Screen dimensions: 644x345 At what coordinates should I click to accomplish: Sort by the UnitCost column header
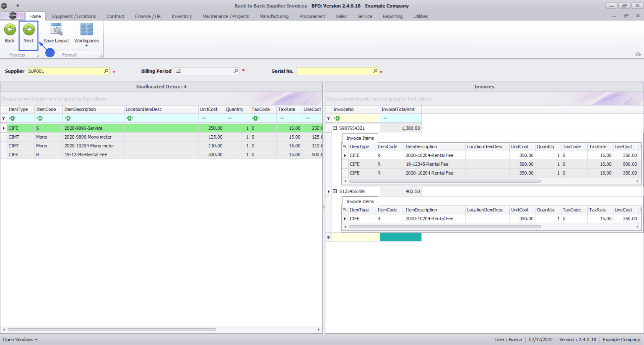(x=211, y=110)
